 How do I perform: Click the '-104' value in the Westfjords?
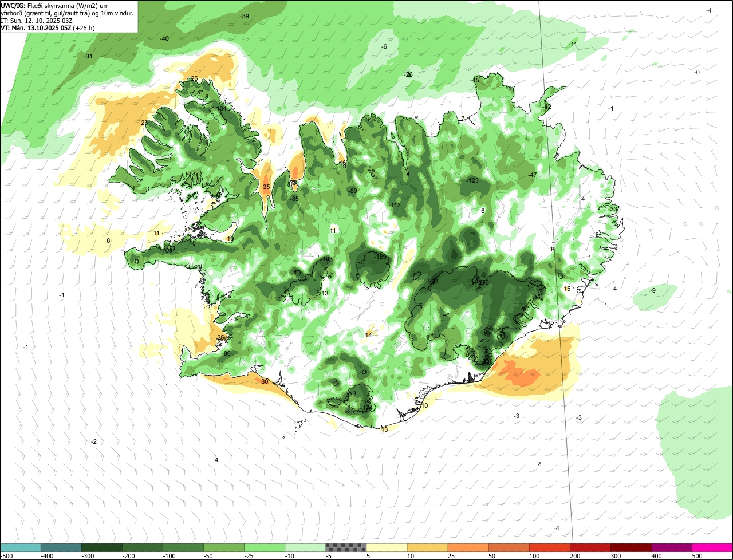pos(220,108)
